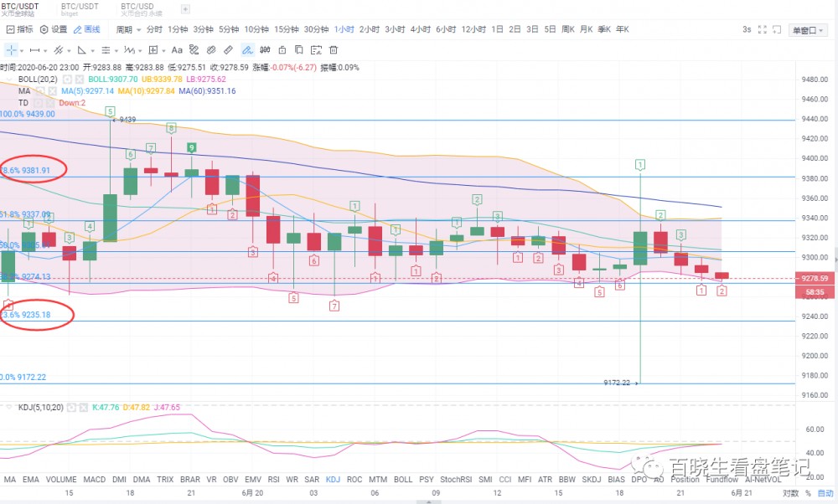The image size is (838, 504).
Task: Click the fullscreen expand icon
Action: [x=762, y=29]
